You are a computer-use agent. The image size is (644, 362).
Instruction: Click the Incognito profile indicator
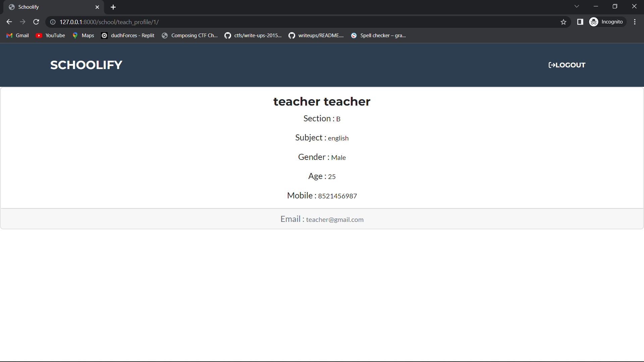tap(607, 22)
